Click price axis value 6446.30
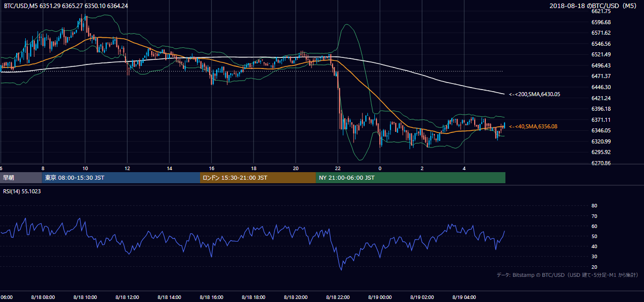644x302 pixels. (602, 87)
